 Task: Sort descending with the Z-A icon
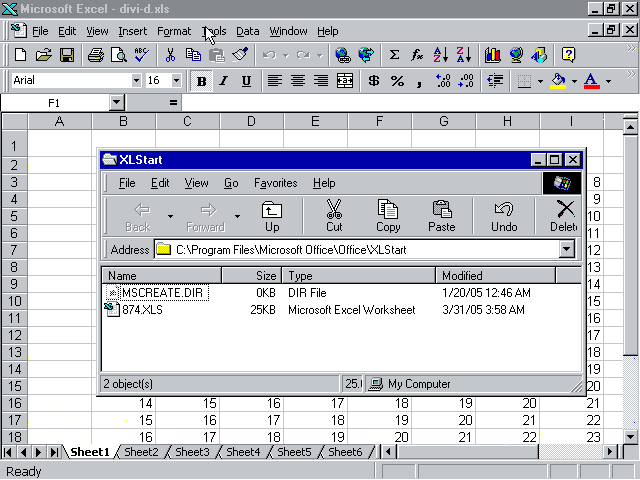pos(464,55)
